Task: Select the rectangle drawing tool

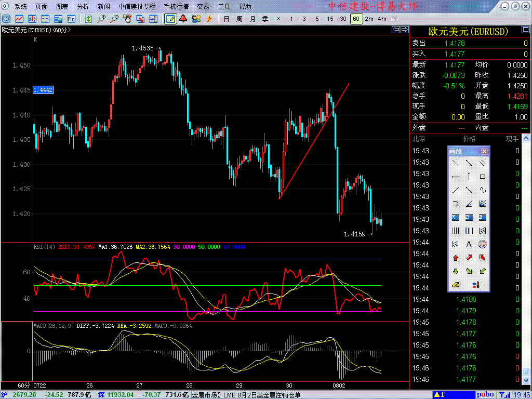Action: click(x=483, y=177)
